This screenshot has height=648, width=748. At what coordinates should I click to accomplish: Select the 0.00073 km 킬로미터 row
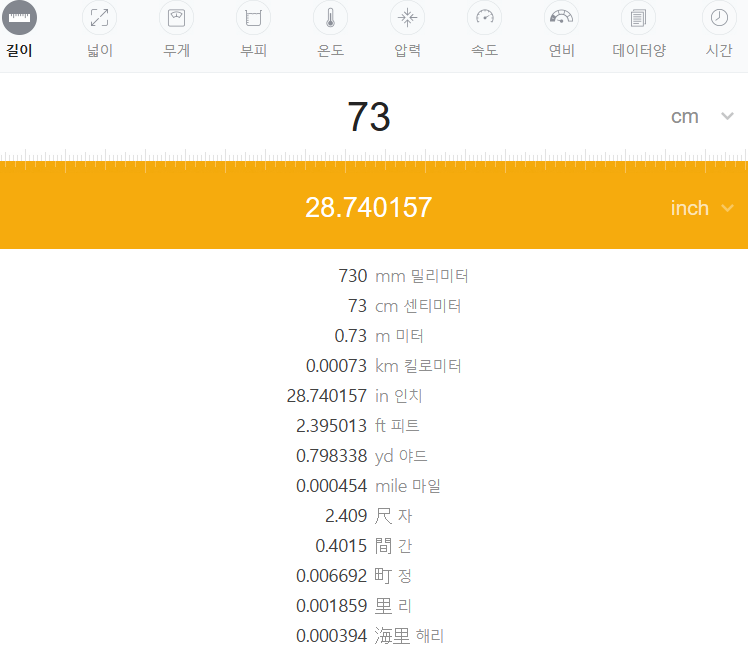point(384,366)
